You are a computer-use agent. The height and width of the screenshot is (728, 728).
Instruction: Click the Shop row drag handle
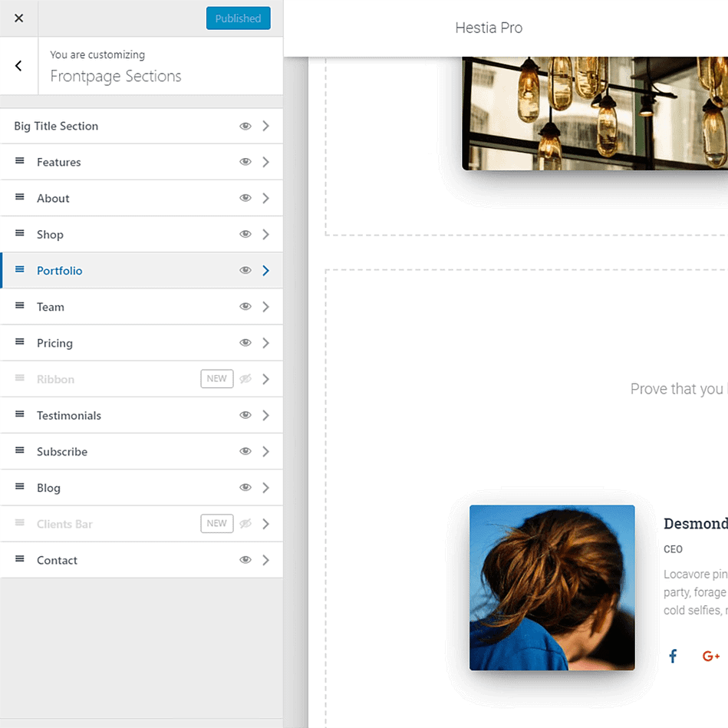pyautogui.click(x=19, y=233)
